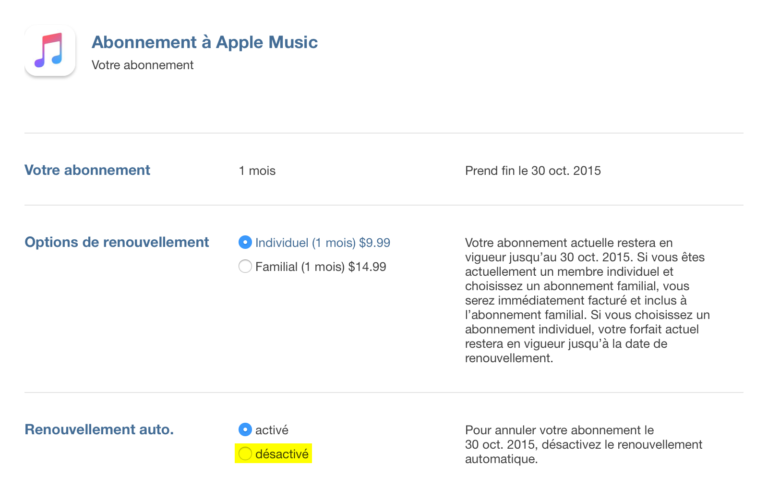Click the 'Prend fin le 30 oct. 2015' text
The height and width of the screenshot is (490, 768).
[533, 171]
